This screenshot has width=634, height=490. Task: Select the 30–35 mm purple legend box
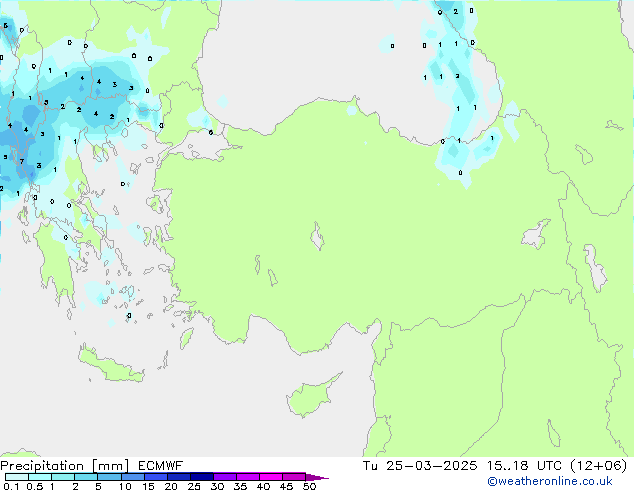click(225, 477)
